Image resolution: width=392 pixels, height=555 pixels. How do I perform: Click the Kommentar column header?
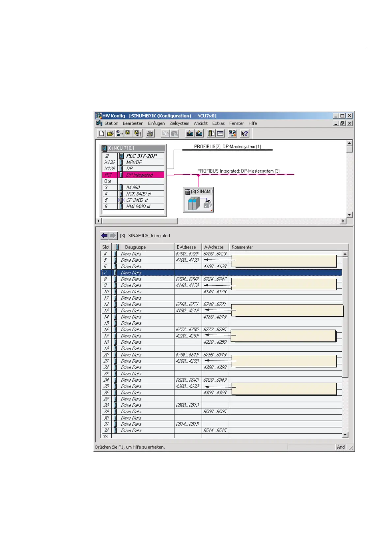pyautogui.click(x=289, y=247)
